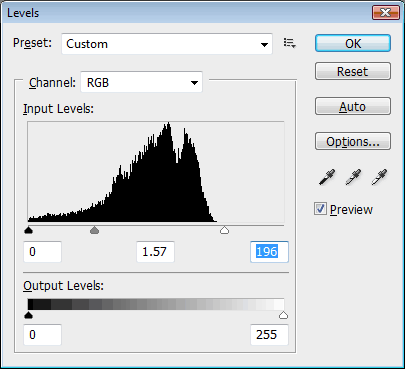This screenshot has width=405, height=369.
Task: Grab the output black level slider
Action: 29,315
